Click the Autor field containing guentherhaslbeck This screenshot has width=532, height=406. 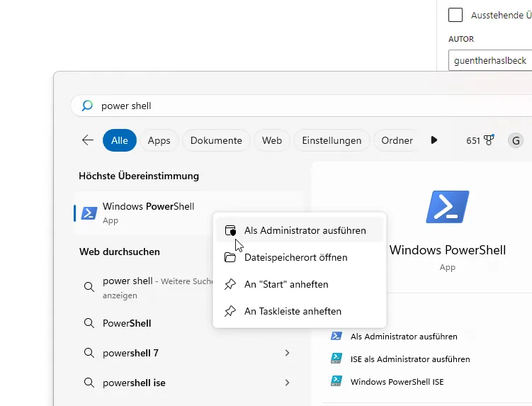click(x=490, y=60)
